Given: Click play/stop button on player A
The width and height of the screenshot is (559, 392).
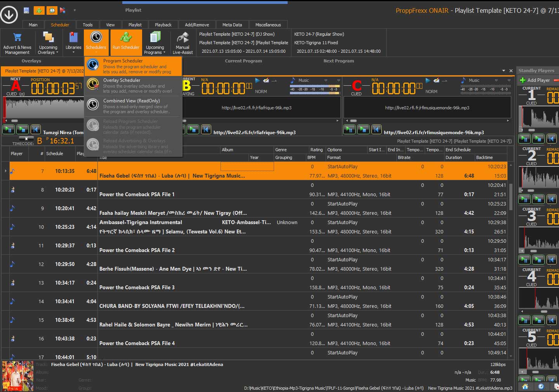Looking at the screenshot, I should [22, 130].
